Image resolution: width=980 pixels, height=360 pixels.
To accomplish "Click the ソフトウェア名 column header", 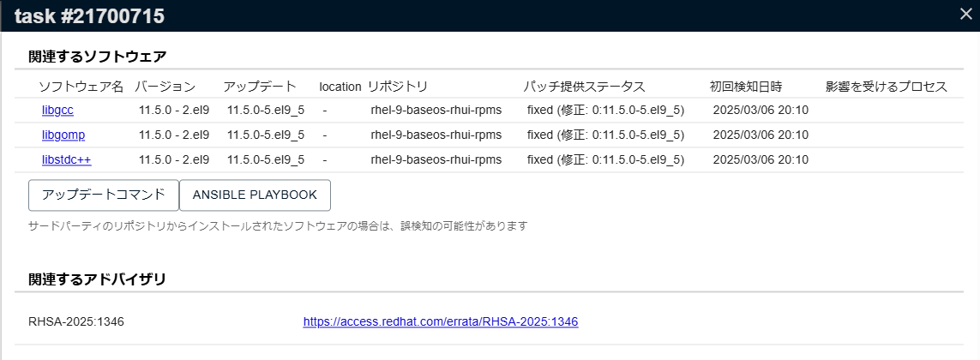I will click(81, 87).
